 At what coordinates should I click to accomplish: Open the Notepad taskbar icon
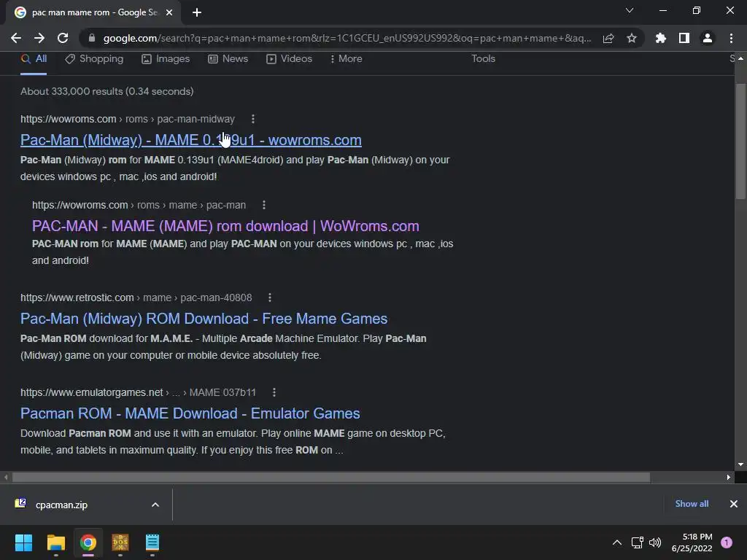[x=152, y=542]
